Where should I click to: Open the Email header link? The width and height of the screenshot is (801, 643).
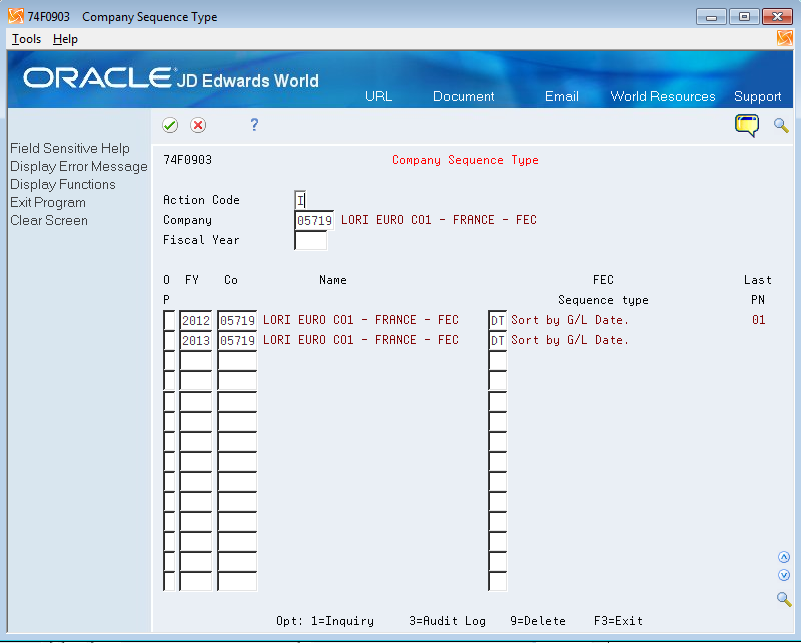(x=561, y=96)
